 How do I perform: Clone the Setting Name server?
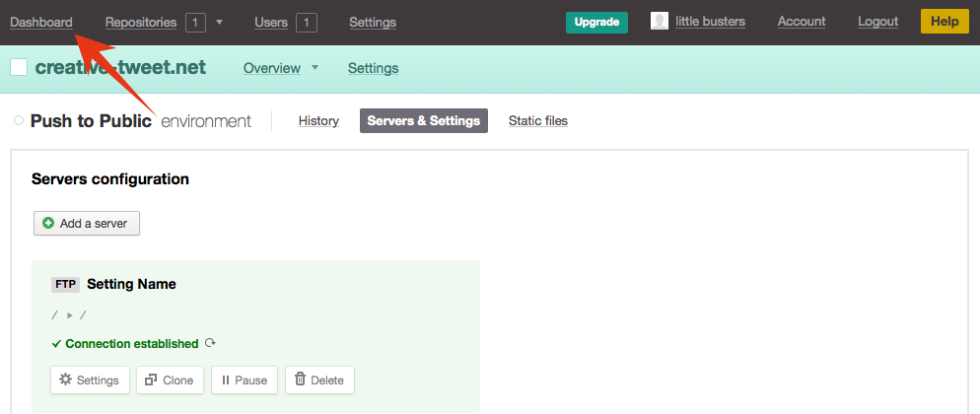point(170,379)
